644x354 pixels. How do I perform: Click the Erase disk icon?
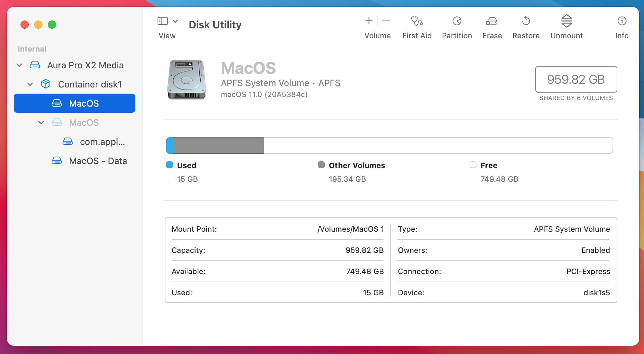(x=492, y=21)
